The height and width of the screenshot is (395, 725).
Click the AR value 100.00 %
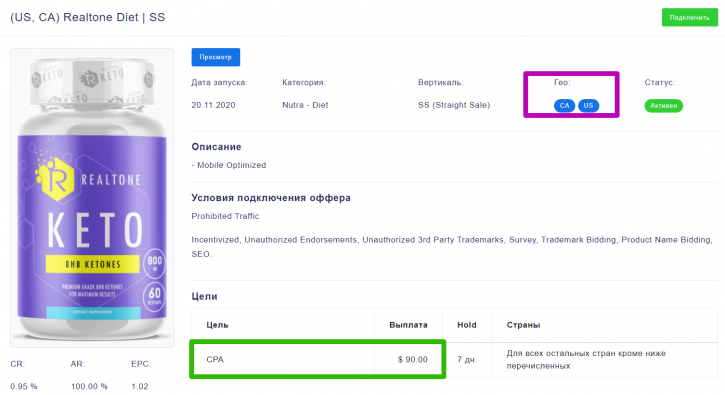(89, 386)
